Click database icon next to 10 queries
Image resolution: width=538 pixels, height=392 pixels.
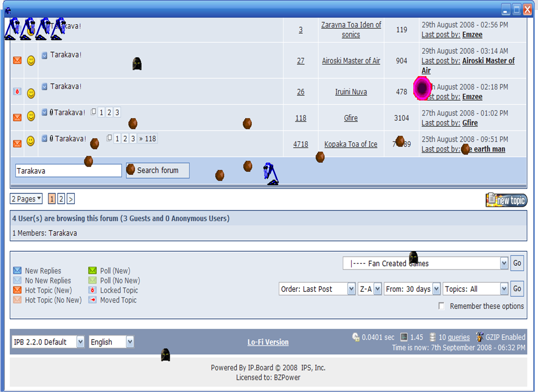[433, 337]
